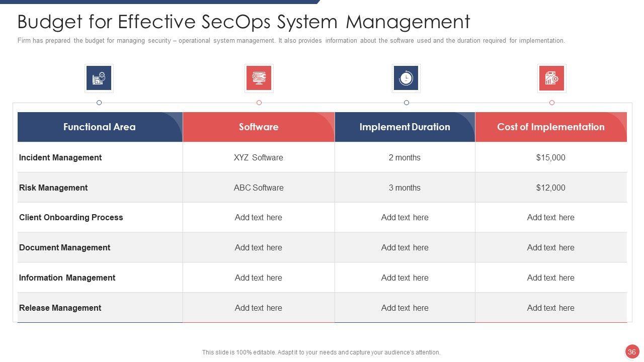Select the $12,000 cost cell
644x362 pixels.
[x=551, y=188]
